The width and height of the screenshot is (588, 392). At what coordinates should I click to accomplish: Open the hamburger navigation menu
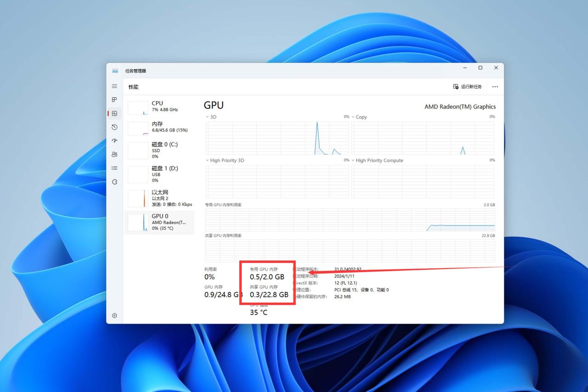click(x=114, y=86)
